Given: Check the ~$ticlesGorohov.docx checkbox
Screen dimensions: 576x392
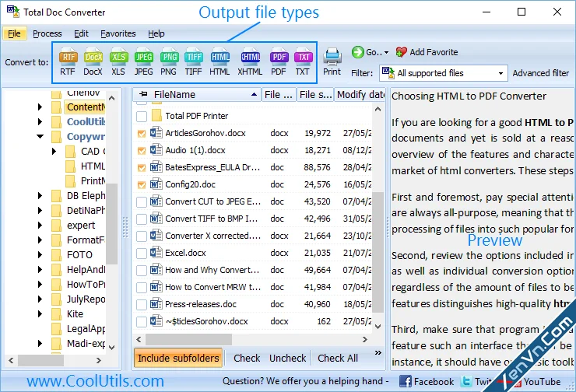Looking at the screenshot, I should (x=142, y=322).
